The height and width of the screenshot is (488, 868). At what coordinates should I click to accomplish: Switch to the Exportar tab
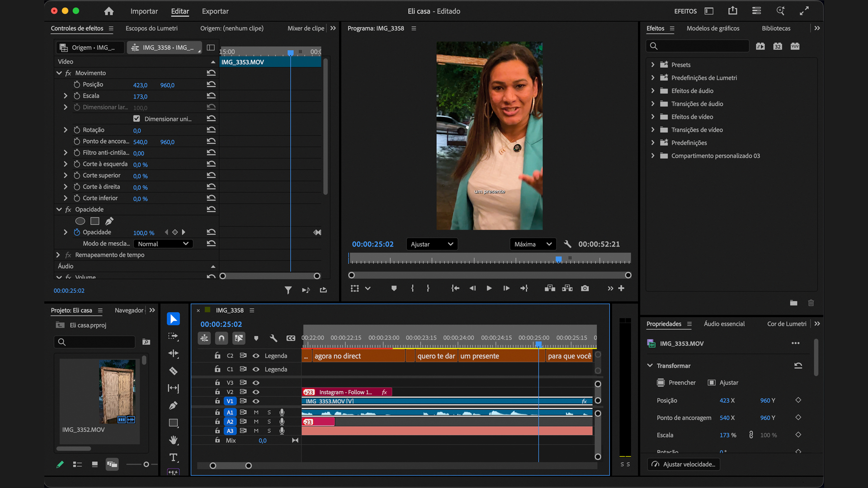pos(215,11)
